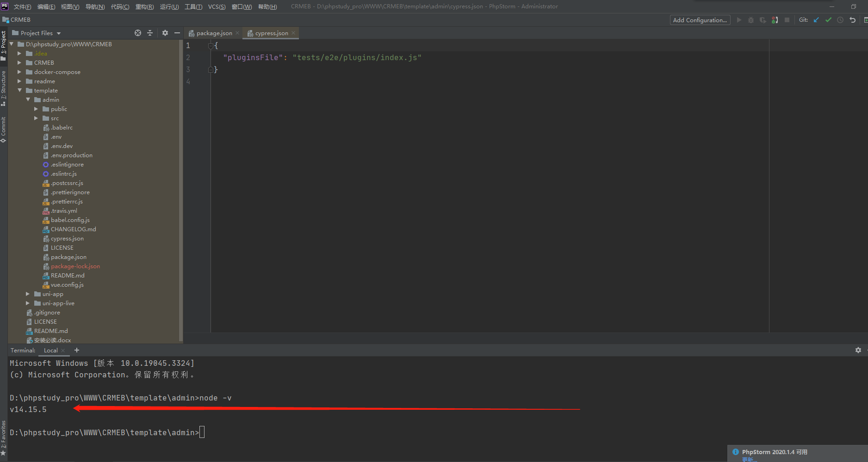Expand the public folder

click(x=36, y=109)
